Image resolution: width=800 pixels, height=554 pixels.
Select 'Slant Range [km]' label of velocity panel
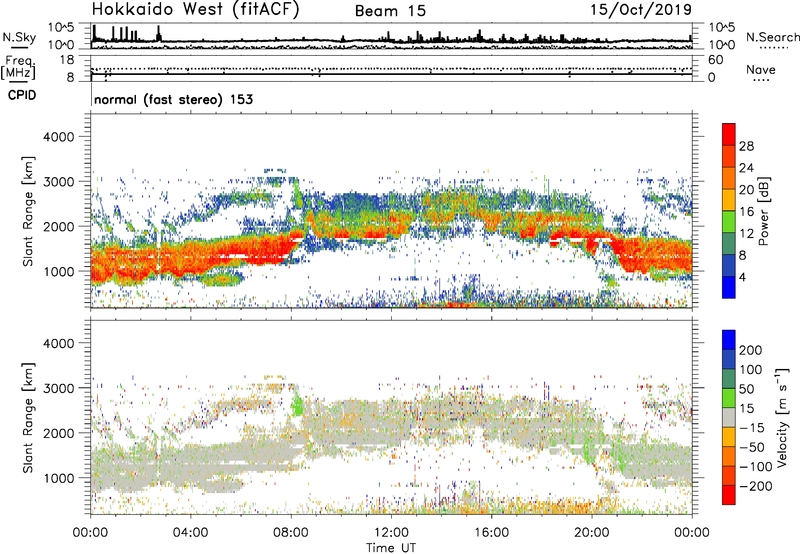point(28,418)
